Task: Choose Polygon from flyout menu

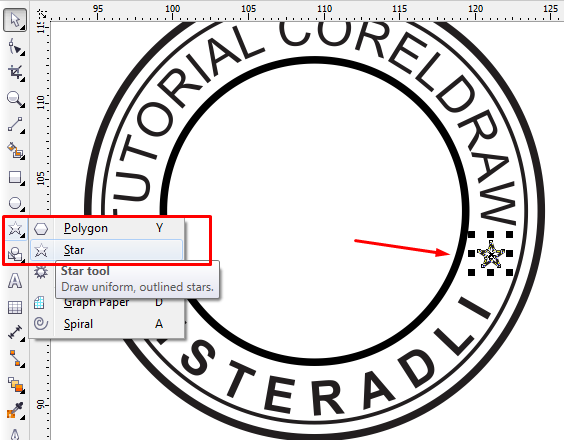Action: pos(107,228)
